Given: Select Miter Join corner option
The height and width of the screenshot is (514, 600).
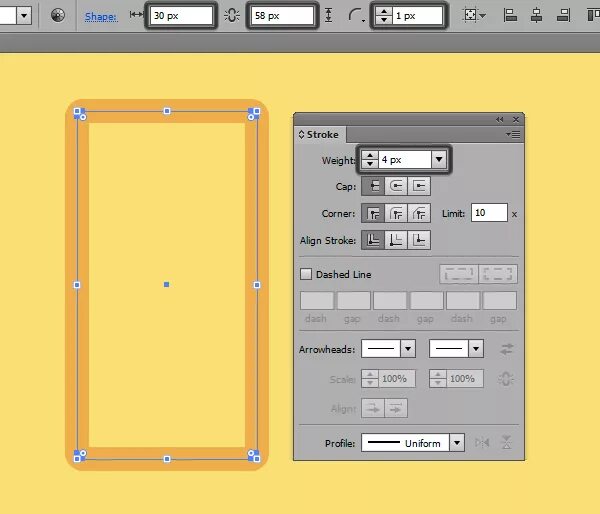Looking at the screenshot, I should (373, 213).
